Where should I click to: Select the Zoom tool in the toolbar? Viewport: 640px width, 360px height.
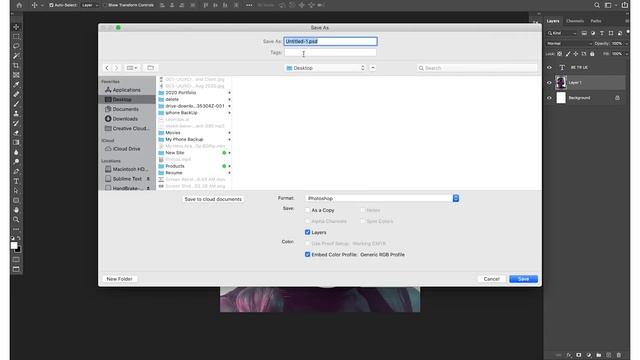(x=16, y=220)
